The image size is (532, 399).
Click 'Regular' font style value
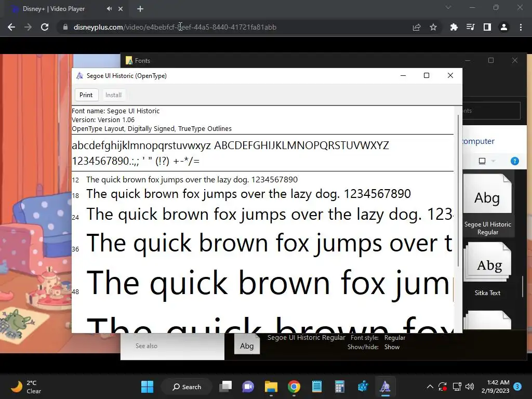click(395, 338)
